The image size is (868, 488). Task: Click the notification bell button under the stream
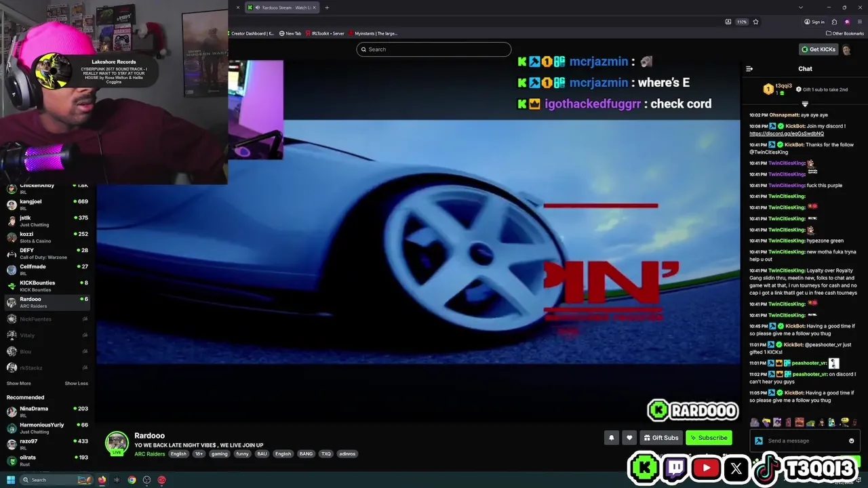point(611,438)
